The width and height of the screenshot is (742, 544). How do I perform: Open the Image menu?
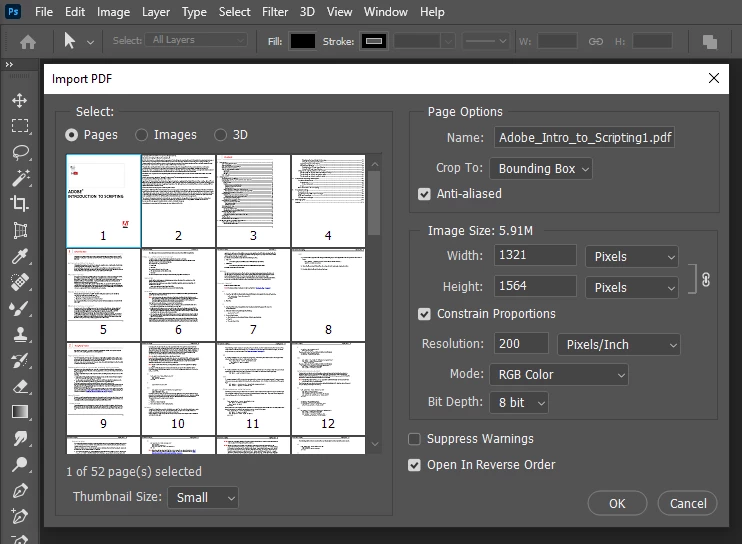click(113, 12)
